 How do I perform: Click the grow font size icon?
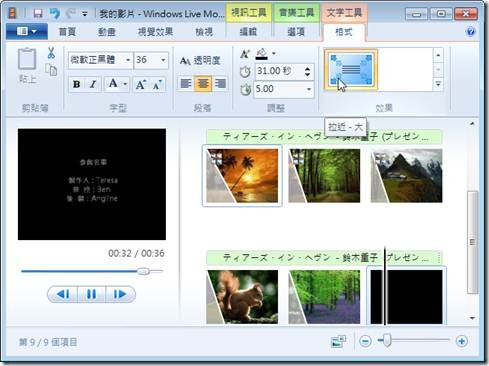[x=140, y=84]
